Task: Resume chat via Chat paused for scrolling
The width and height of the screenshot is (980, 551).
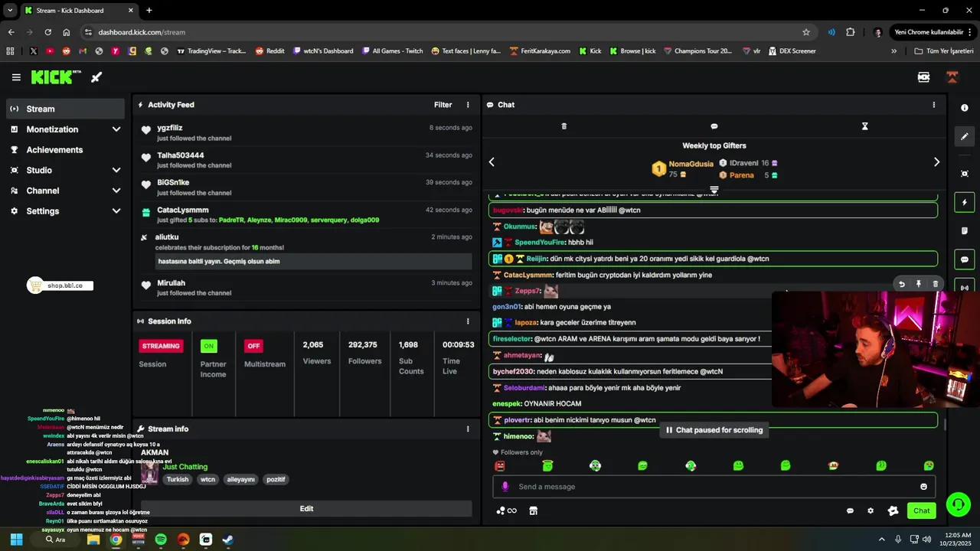Action: pyautogui.click(x=714, y=430)
